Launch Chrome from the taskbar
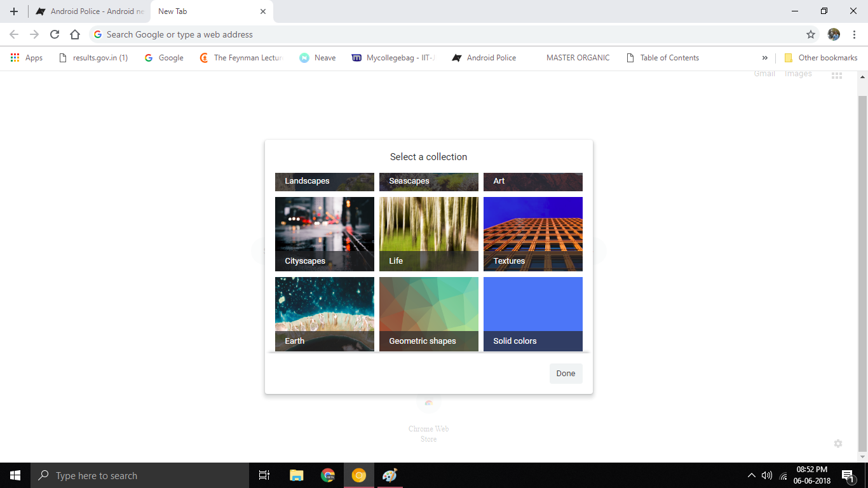Screen dimensions: 868x488 (328, 475)
